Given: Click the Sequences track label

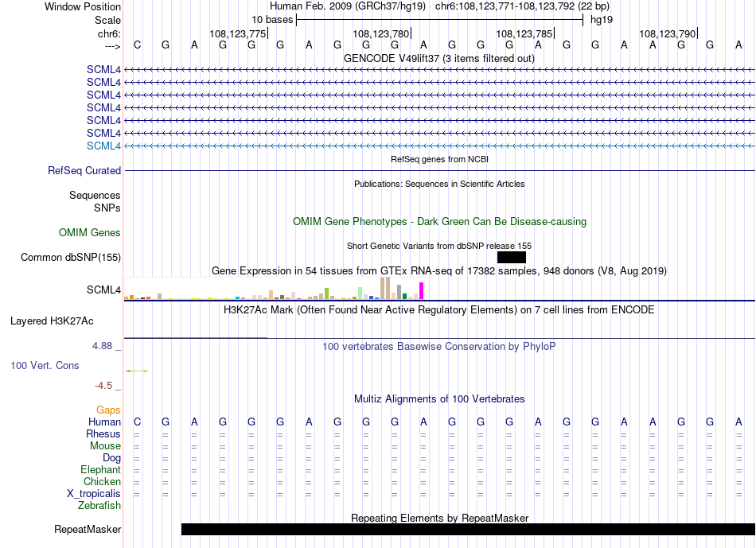Looking at the screenshot, I should click(x=95, y=195).
